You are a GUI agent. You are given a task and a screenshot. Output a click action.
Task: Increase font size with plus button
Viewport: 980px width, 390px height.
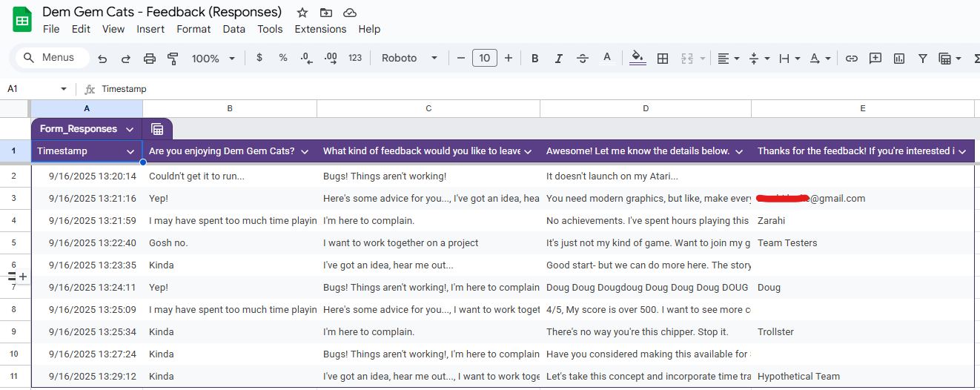(509, 58)
